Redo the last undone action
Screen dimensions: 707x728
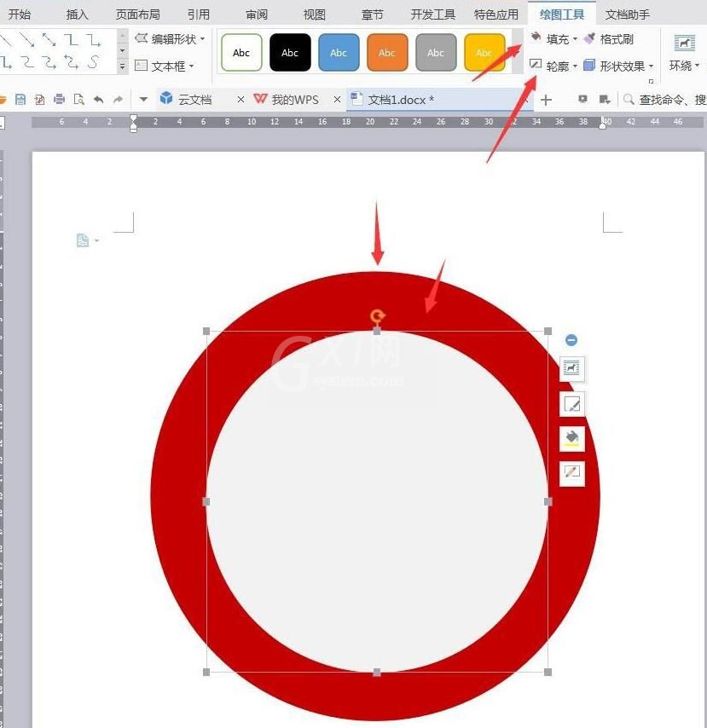click(118, 99)
